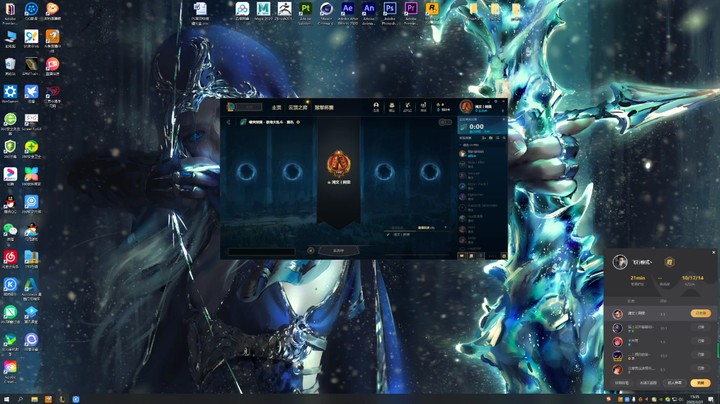Open the missions icon under the friends list

471,256
